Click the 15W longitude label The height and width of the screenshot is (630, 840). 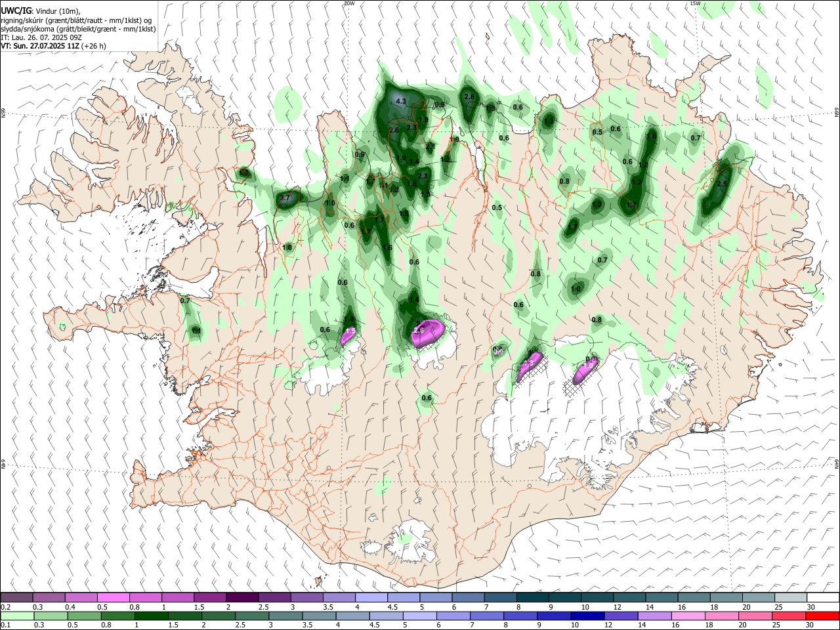(694, 3)
